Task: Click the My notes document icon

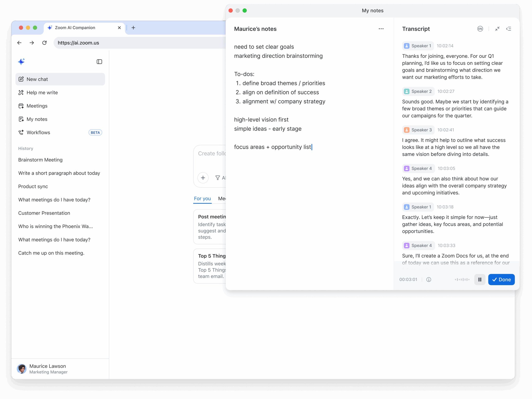Action: pos(21,119)
